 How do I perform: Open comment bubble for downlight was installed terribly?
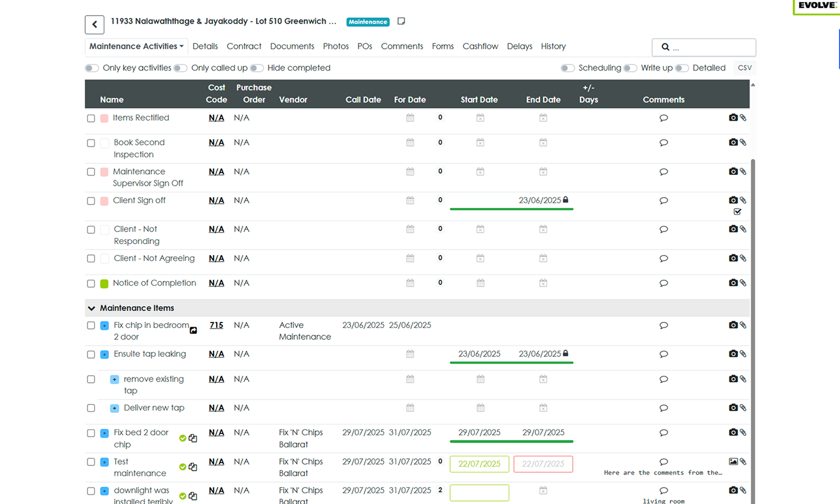[x=664, y=491]
